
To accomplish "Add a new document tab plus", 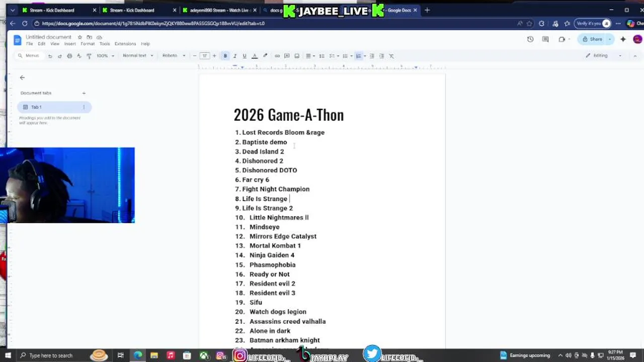I will [x=84, y=93].
